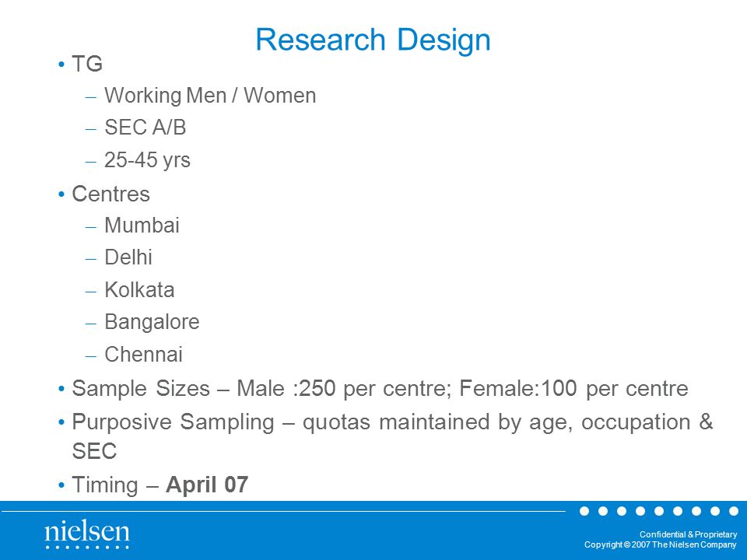Click Delhi in the centres list
The width and height of the screenshot is (747, 560).
tap(128, 257)
